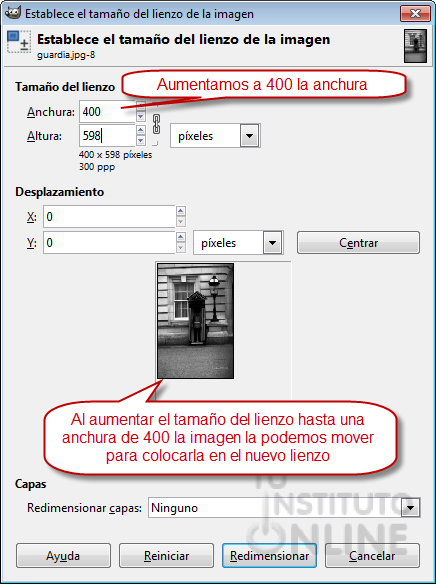Click the Centrar button
This screenshot has height=584, width=436.
click(358, 243)
